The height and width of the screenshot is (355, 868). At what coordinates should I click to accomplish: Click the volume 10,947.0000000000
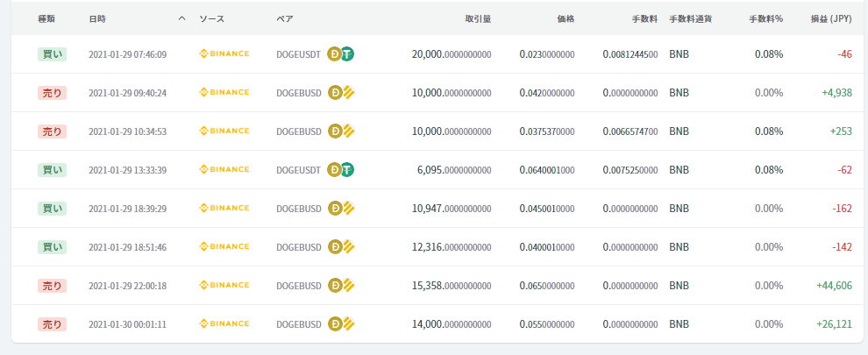click(452, 209)
